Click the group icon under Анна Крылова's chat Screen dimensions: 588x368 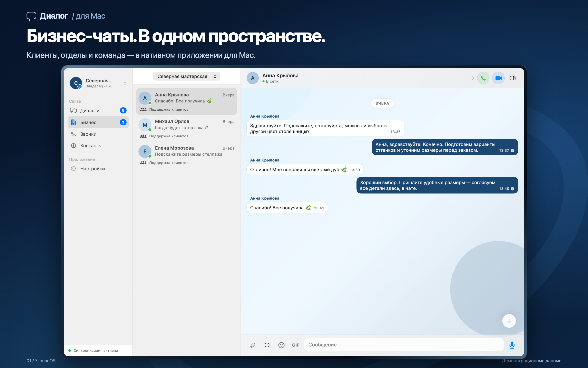click(143, 110)
